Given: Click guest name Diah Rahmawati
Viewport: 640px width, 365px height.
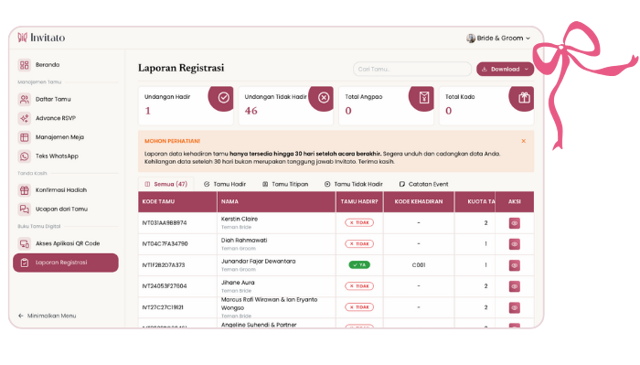Looking at the screenshot, I should 244,240.
